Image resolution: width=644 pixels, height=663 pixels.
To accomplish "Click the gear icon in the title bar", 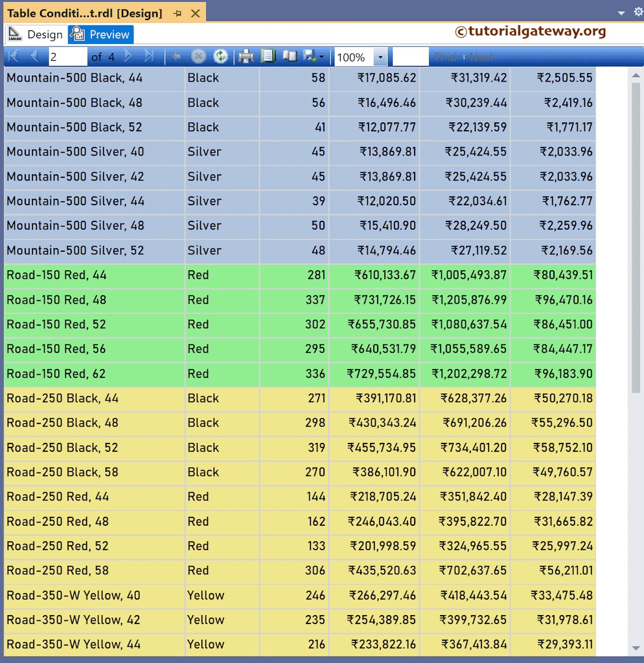I will click(638, 12).
